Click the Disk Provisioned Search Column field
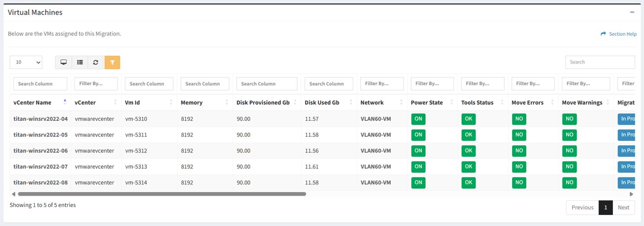644x226 pixels. (x=267, y=84)
